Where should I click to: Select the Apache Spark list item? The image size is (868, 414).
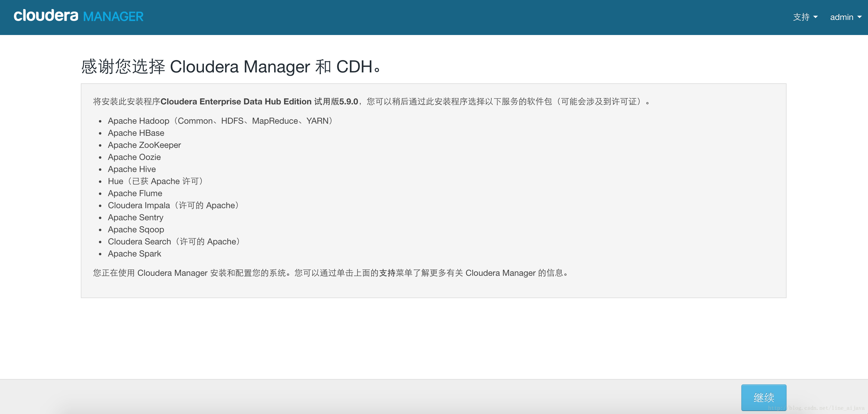click(135, 253)
